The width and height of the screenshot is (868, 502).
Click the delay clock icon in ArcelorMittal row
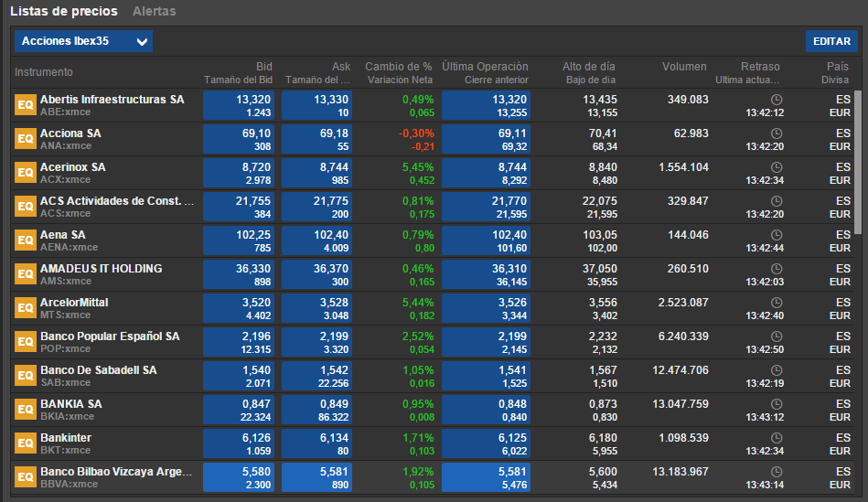pyautogui.click(x=777, y=302)
